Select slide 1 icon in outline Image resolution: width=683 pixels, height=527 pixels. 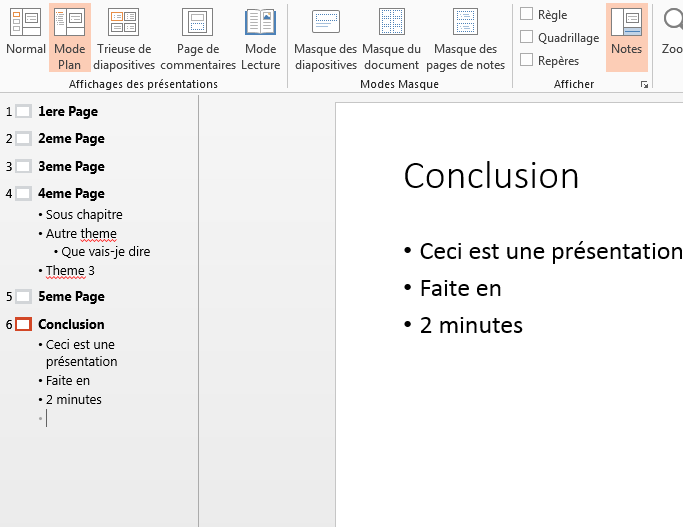[23, 112]
